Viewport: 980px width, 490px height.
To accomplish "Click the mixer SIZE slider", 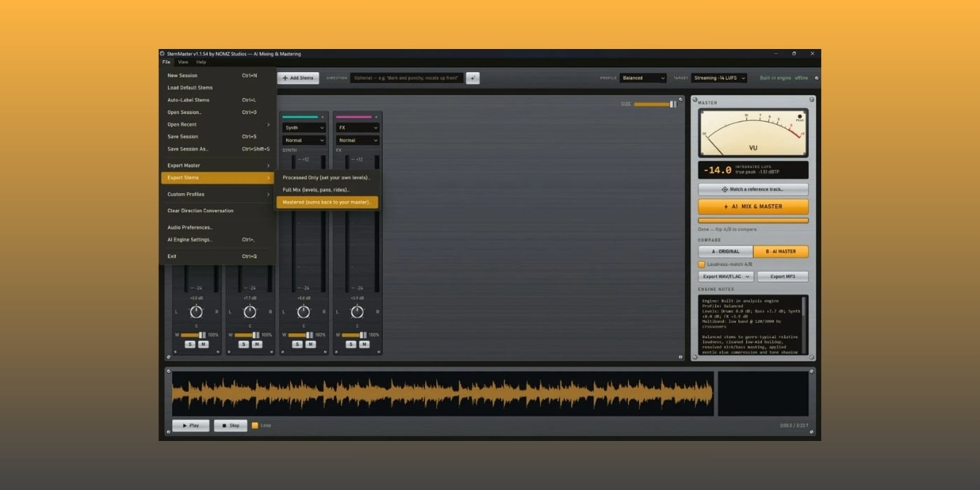I will click(x=655, y=104).
